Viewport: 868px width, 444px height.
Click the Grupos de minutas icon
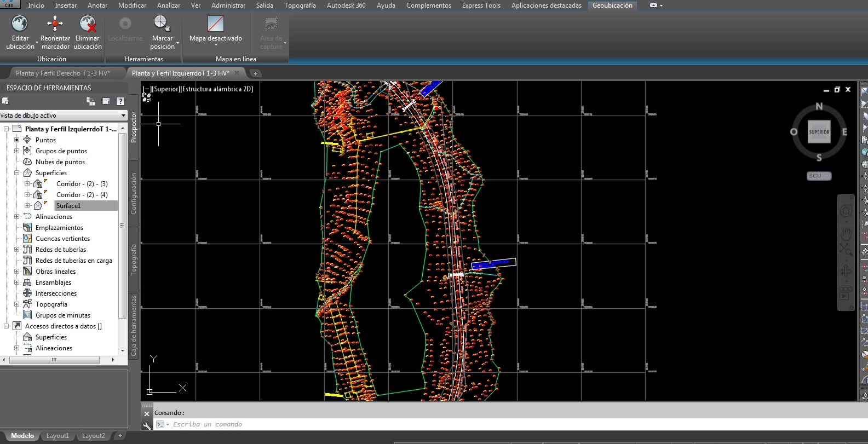27,315
